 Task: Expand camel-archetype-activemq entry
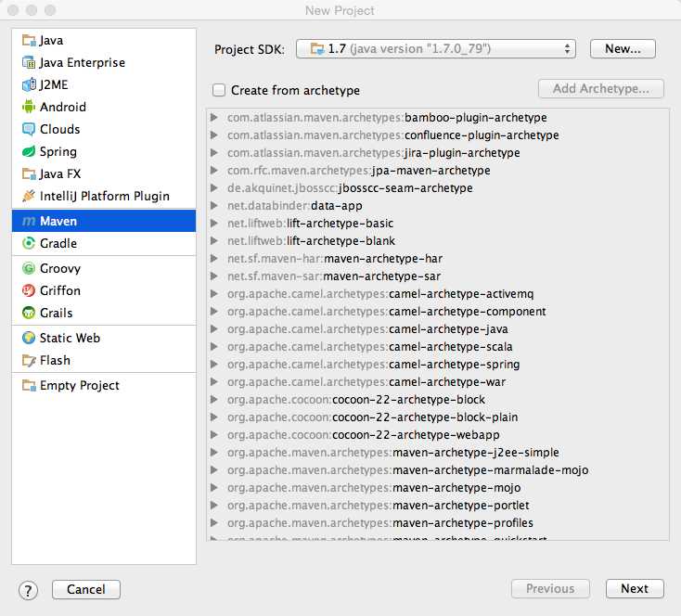213,294
